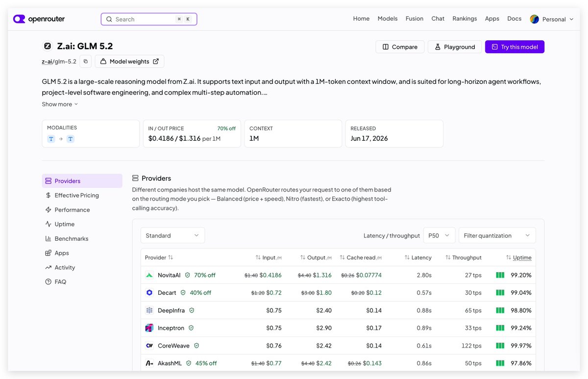This screenshot has width=588, height=379.
Task: Click the In/Out Price card
Action: coord(192,133)
